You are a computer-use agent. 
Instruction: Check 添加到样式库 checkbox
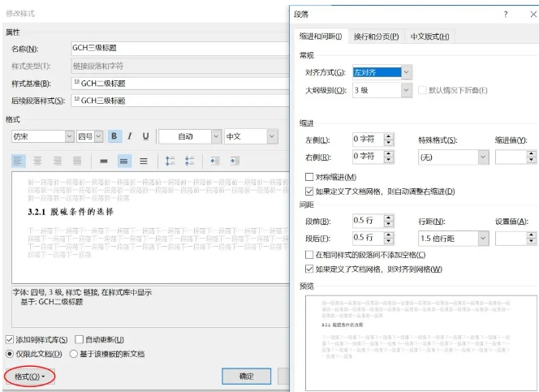(x=9, y=340)
